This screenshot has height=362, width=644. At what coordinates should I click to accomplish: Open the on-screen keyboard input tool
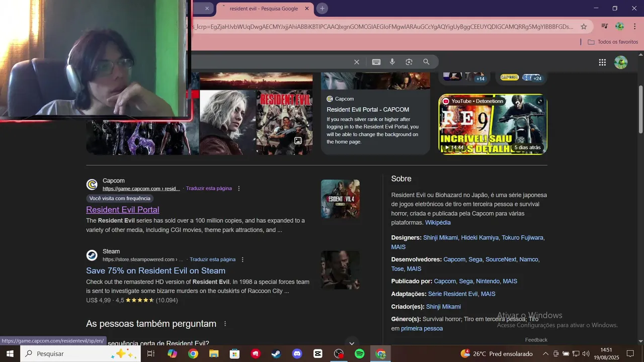pyautogui.click(x=376, y=62)
